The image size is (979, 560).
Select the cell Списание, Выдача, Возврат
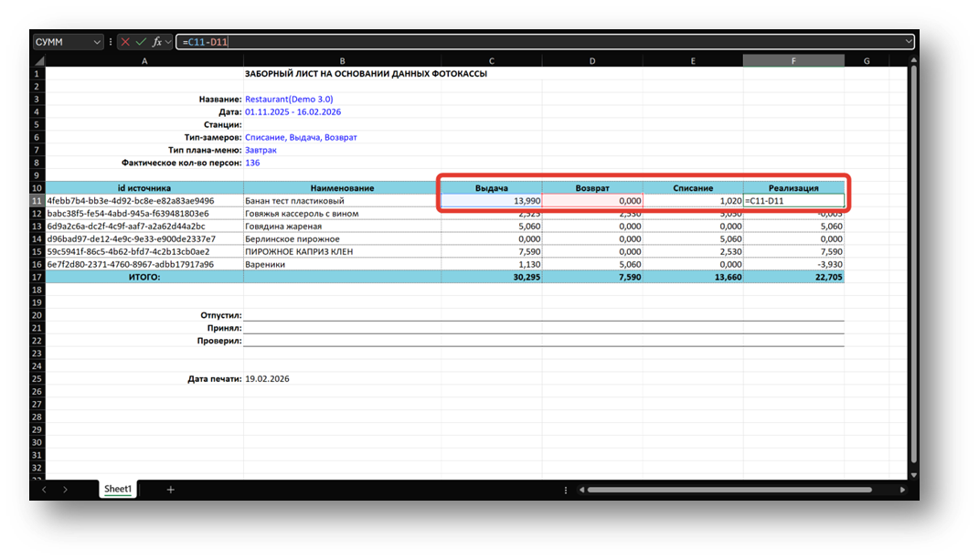coord(301,137)
